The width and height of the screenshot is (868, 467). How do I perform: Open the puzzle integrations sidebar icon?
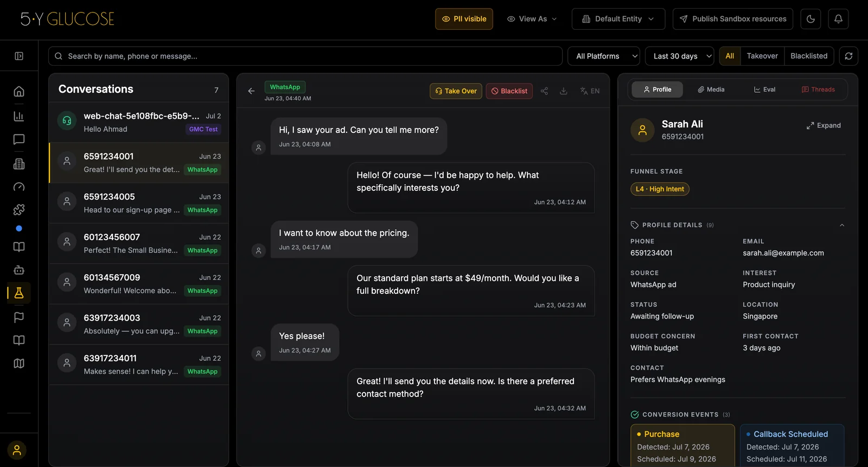coord(19,209)
